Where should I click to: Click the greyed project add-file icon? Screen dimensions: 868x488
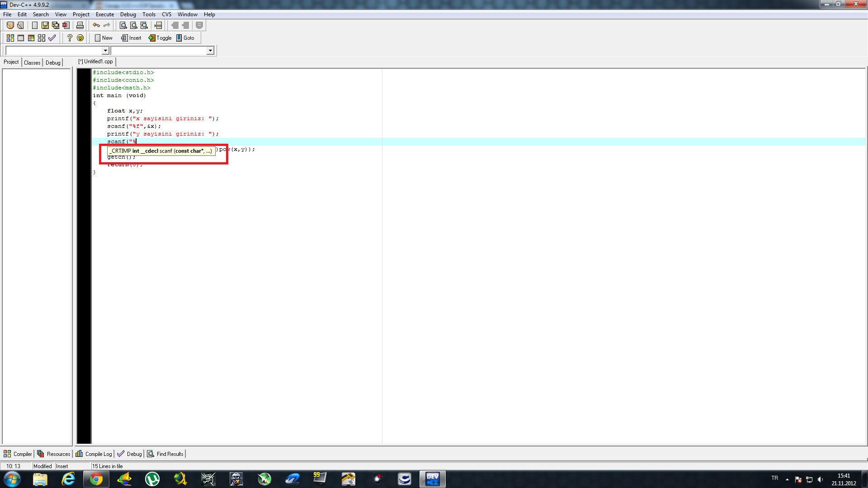point(175,25)
